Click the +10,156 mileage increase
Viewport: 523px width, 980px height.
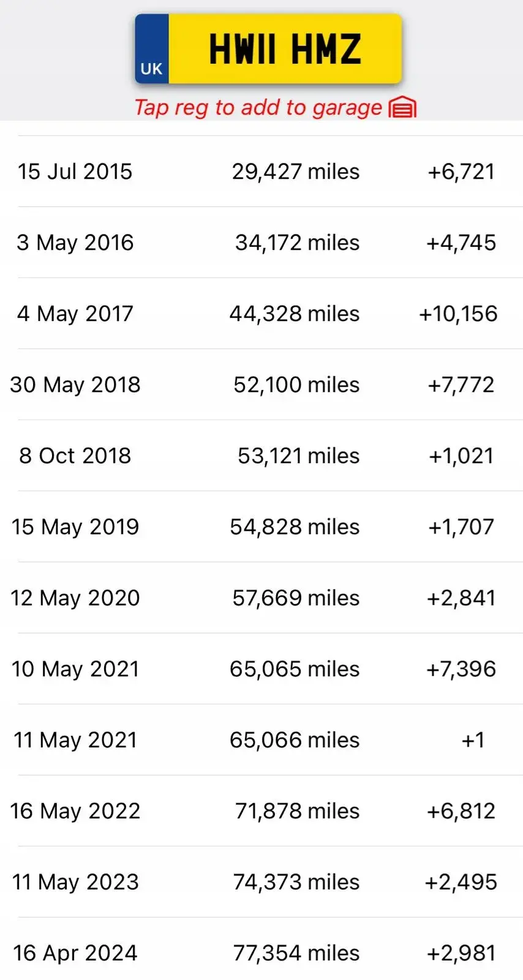pyautogui.click(x=458, y=314)
